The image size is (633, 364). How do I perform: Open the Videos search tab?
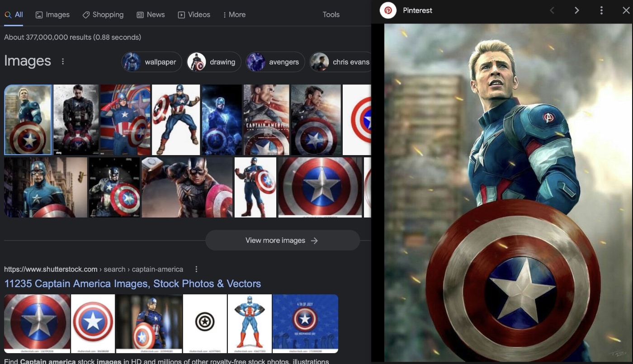coord(194,14)
